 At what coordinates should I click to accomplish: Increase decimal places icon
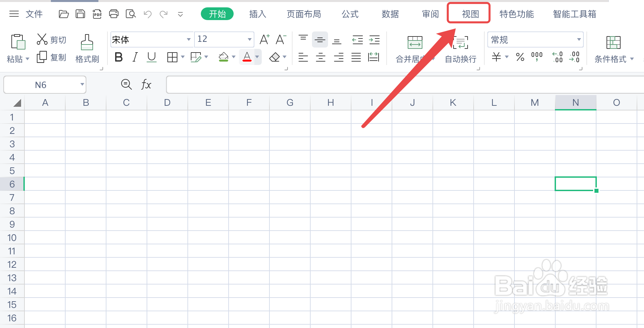point(557,57)
